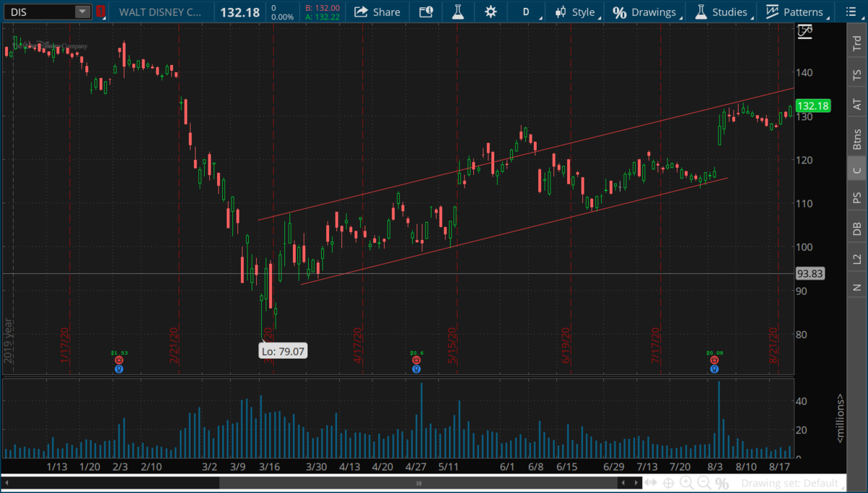
Task: Open the news and info icon in toolbar
Action: click(426, 12)
